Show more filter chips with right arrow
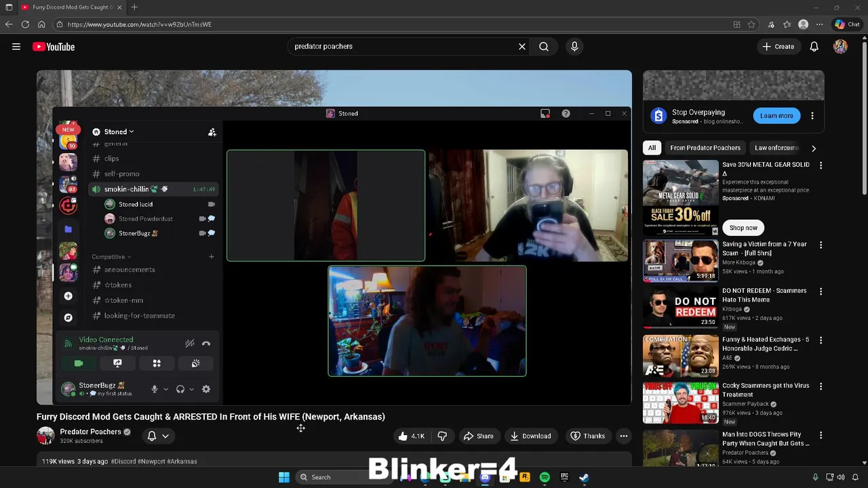 814,148
